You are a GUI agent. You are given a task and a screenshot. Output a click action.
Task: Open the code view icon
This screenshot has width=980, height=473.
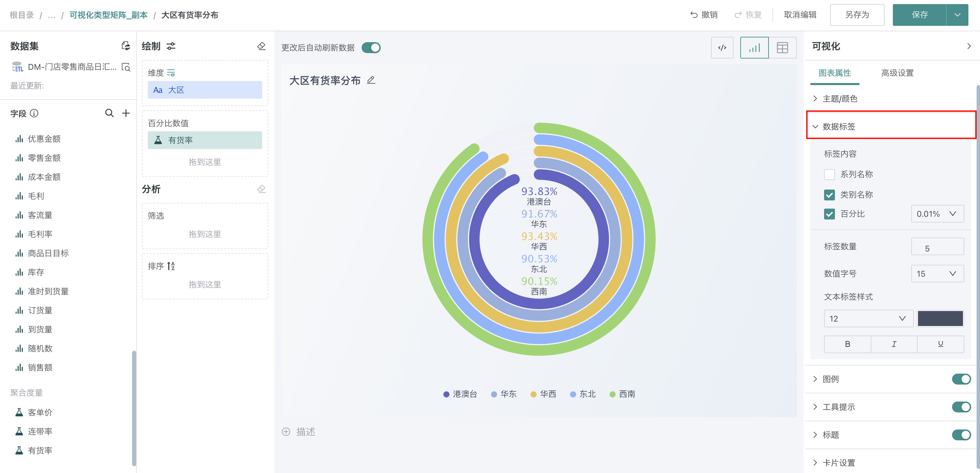[722, 48]
